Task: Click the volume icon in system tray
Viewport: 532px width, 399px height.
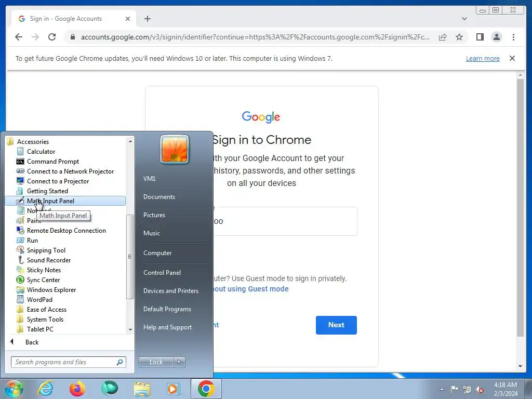Action: click(480, 389)
